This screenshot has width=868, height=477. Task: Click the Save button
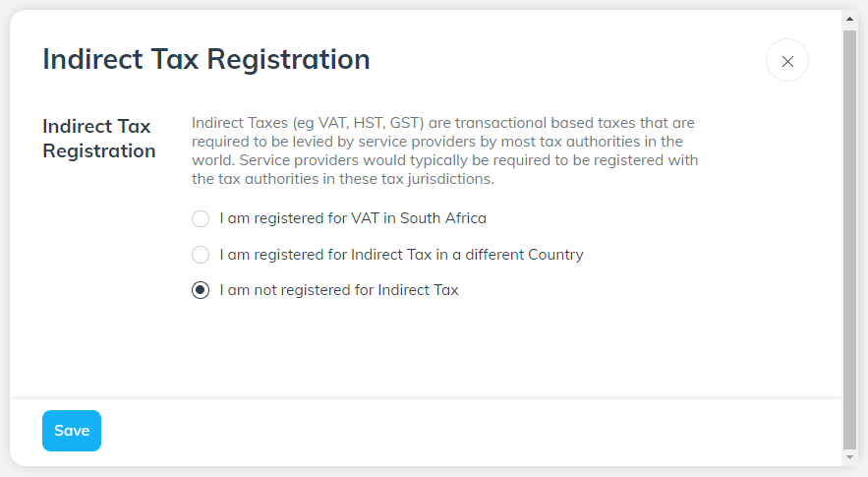click(72, 431)
